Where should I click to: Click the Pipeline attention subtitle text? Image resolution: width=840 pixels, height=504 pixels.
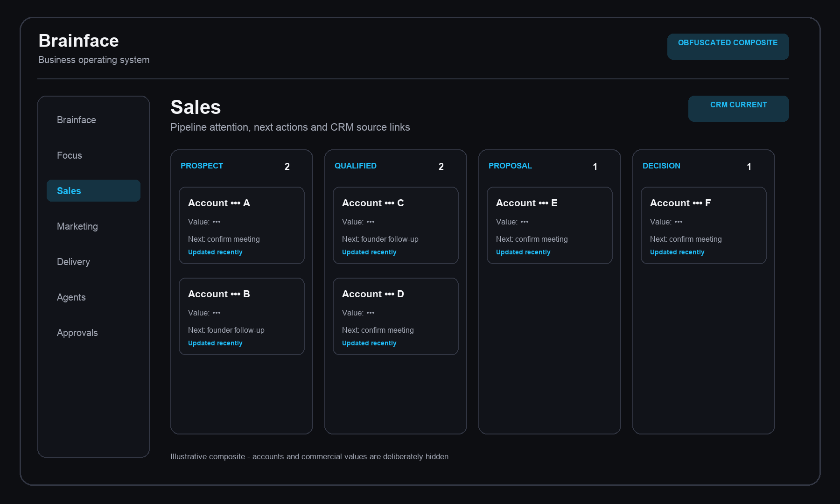click(290, 127)
